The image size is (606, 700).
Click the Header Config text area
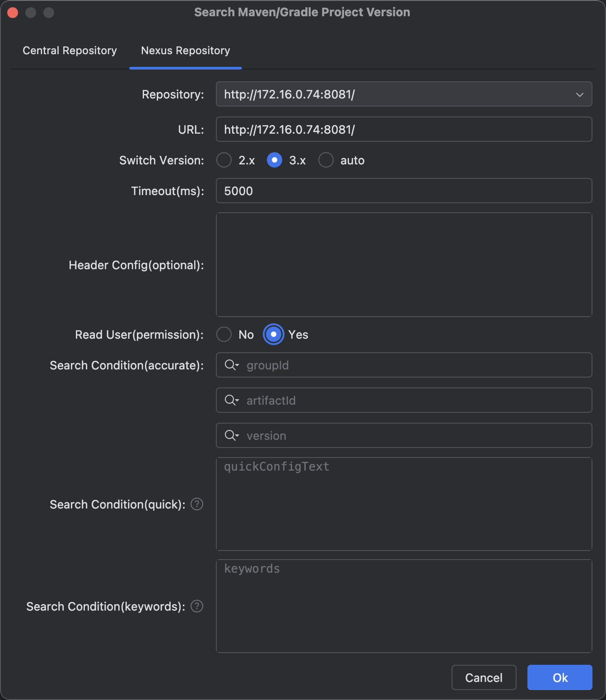[x=404, y=265]
